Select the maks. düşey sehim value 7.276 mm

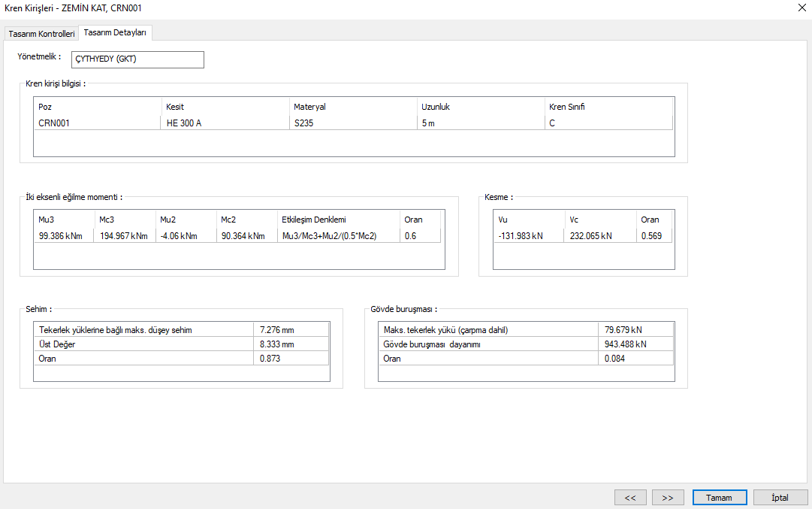(277, 329)
